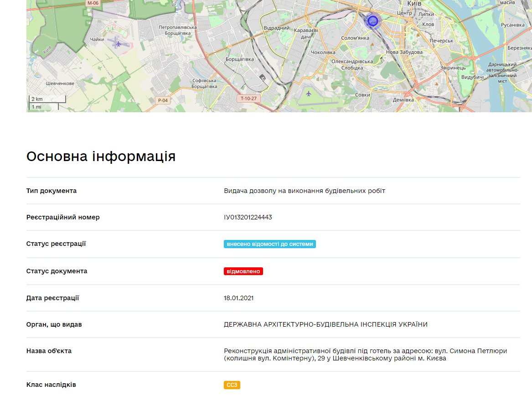The height and width of the screenshot is (396, 532).
Task: Click the blue location marker on the map
Action: (x=373, y=21)
